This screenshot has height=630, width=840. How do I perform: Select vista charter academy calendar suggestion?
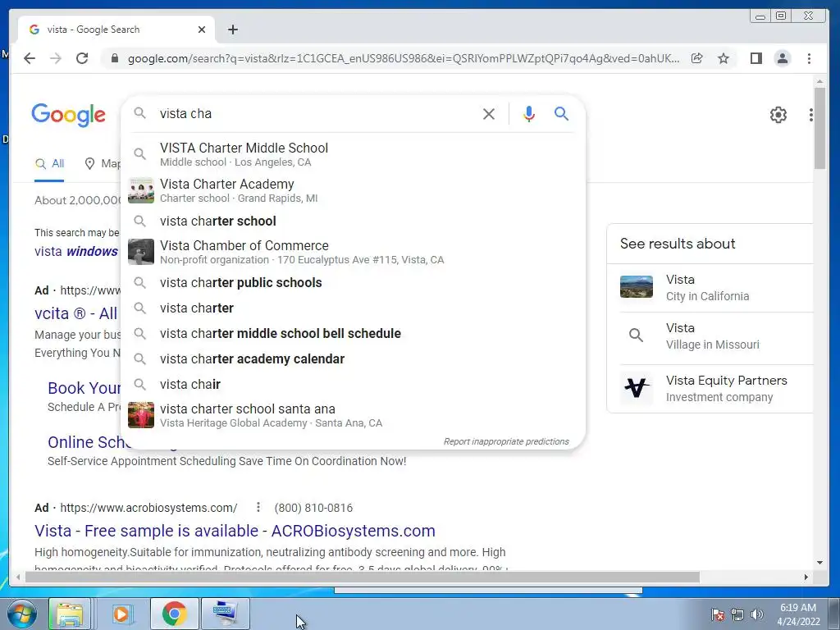pyautogui.click(x=353, y=359)
